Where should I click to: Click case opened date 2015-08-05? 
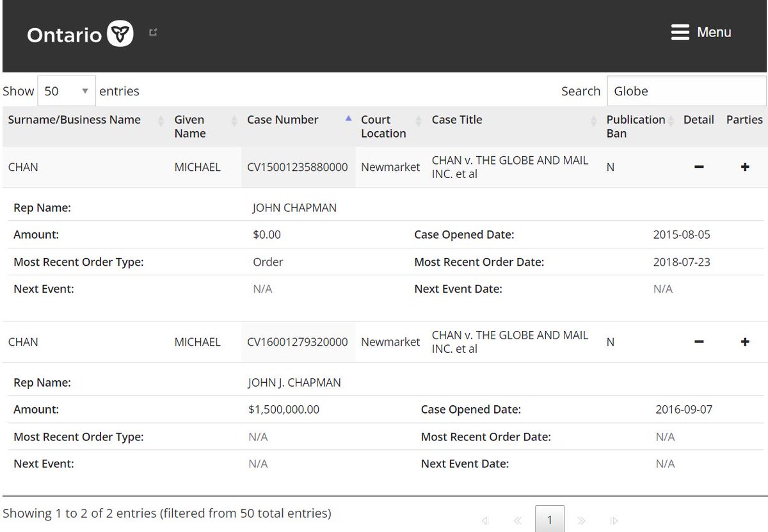point(682,235)
